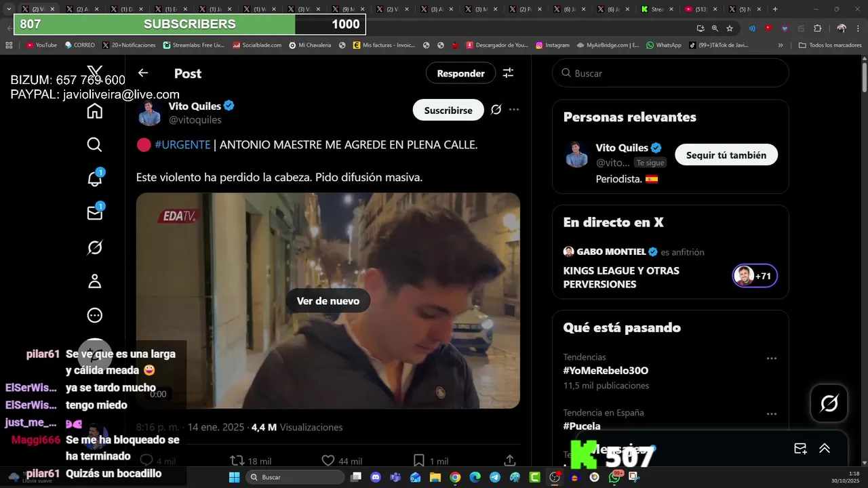Join KINGS LEAGUE Y OTRAS PERVERSIONES live space

click(621, 277)
